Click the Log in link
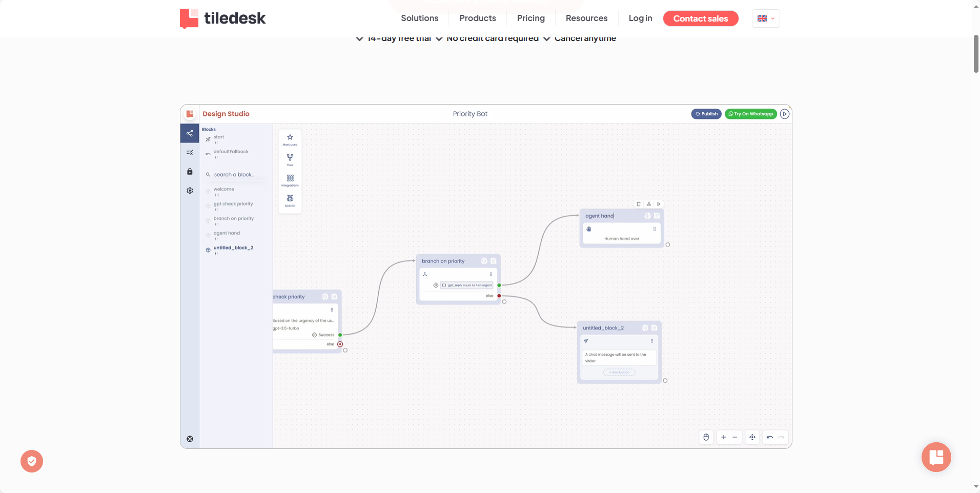 [640, 18]
